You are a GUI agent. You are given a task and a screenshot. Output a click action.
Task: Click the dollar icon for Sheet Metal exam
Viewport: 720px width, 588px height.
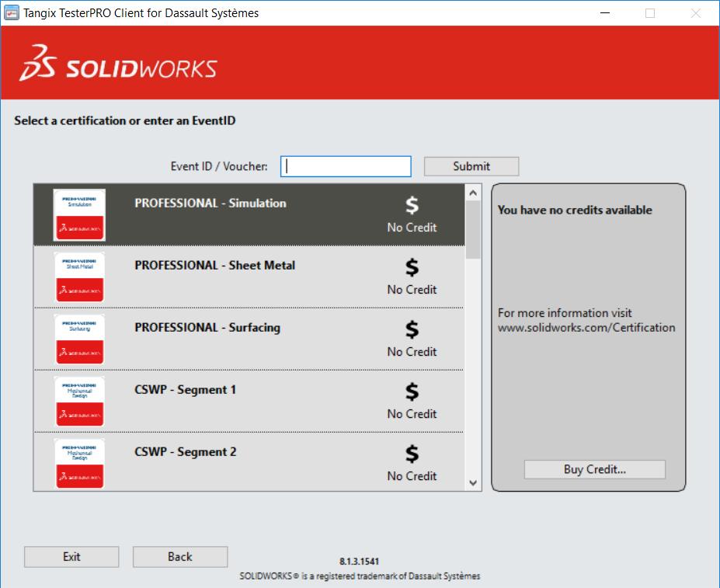(x=412, y=267)
